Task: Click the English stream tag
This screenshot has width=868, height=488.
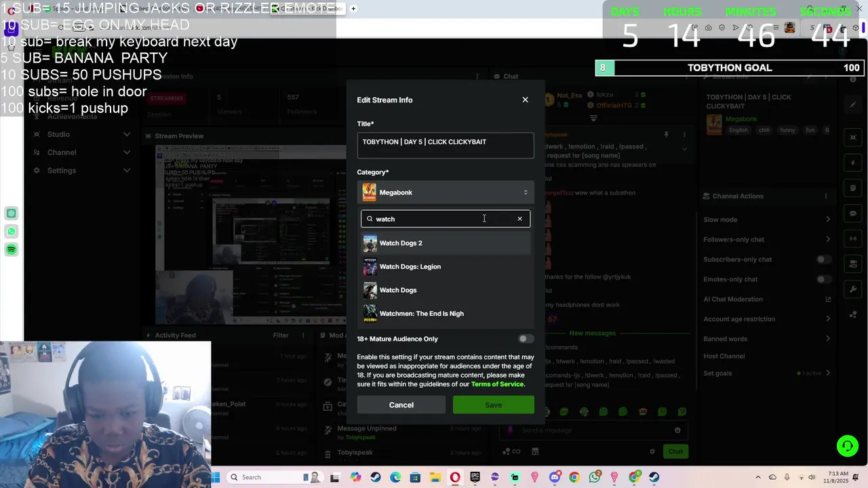Action: tap(738, 130)
